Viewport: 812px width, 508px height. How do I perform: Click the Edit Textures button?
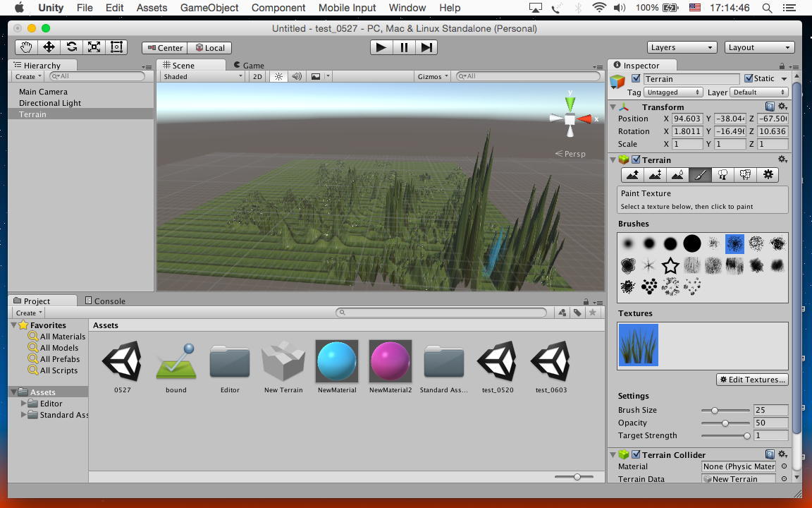tap(753, 380)
